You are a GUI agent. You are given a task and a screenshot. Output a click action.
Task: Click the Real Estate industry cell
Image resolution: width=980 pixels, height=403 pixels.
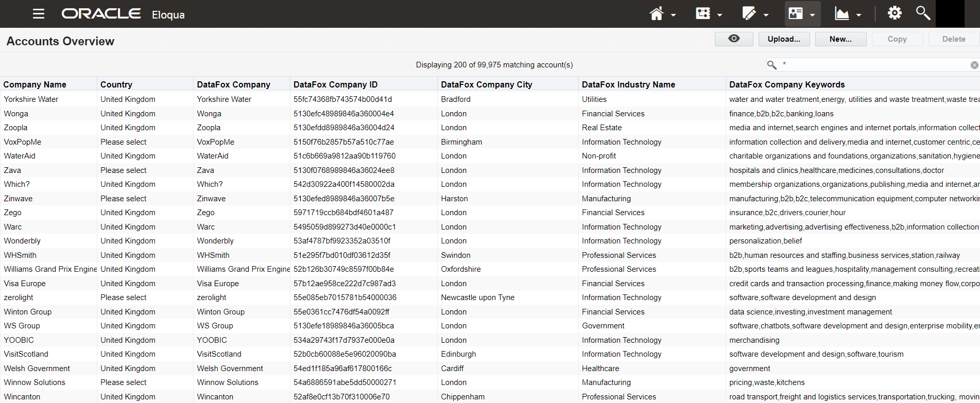(x=602, y=128)
